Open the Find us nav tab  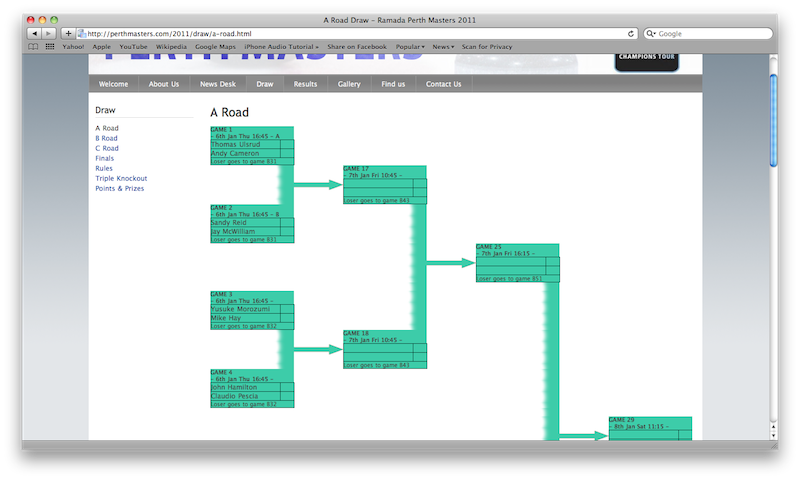[393, 84]
